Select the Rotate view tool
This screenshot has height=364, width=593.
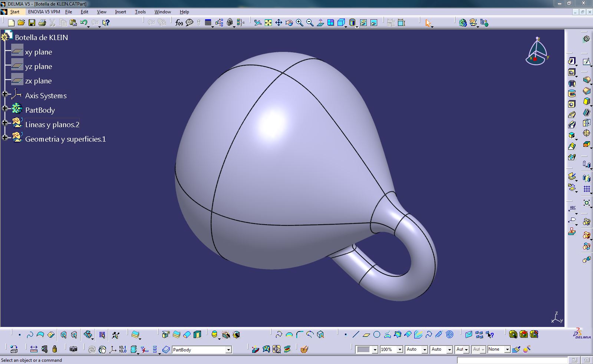(x=289, y=23)
